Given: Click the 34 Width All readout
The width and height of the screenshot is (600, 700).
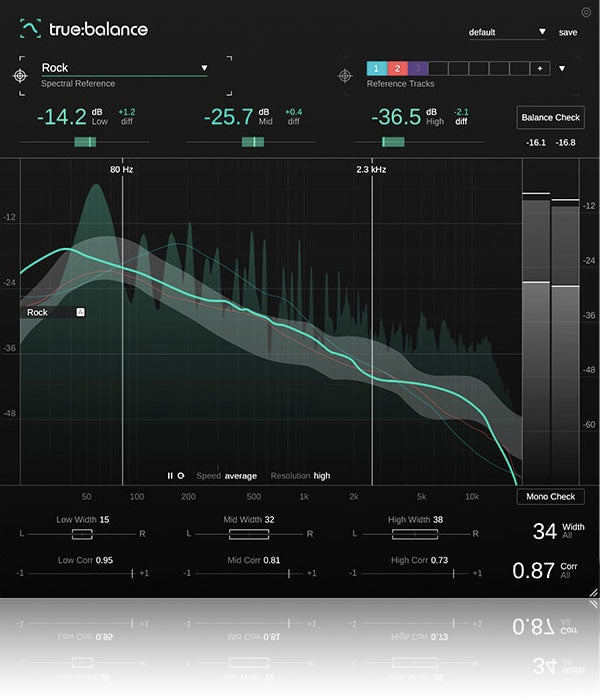Looking at the screenshot, I should pyautogui.click(x=558, y=531).
